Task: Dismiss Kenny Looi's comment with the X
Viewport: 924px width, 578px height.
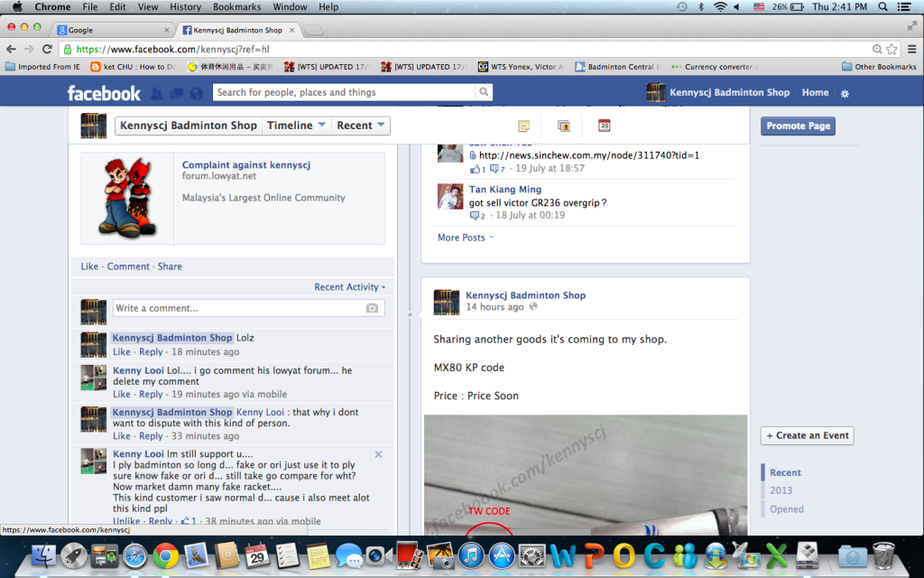Action: (x=378, y=454)
